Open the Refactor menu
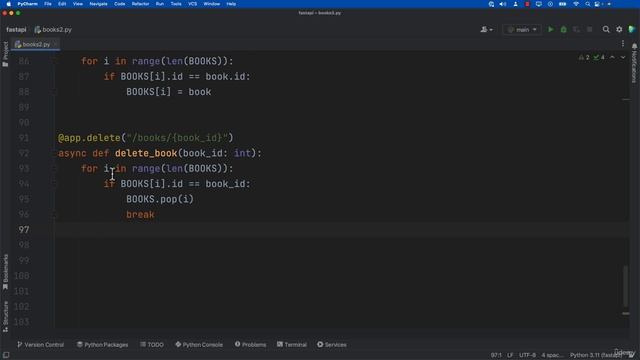The width and height of the screenshot is (640, 360). [140, 4]
